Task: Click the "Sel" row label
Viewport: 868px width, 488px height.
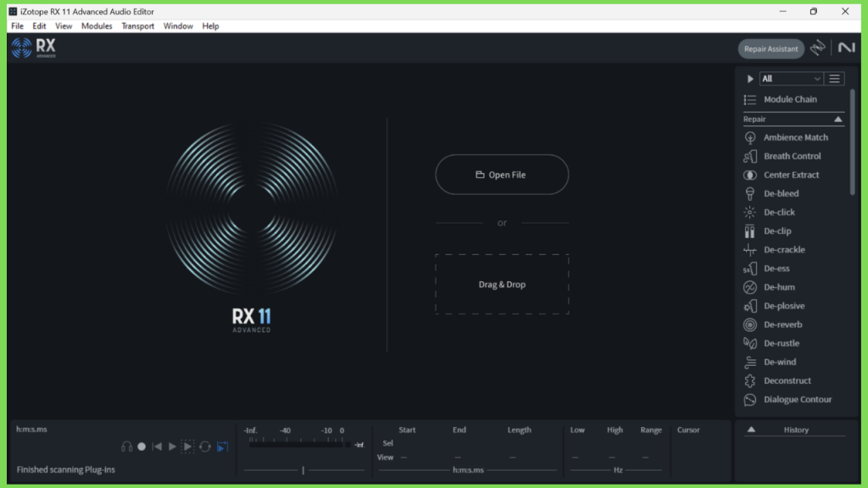Action: (x=387, y=443)
